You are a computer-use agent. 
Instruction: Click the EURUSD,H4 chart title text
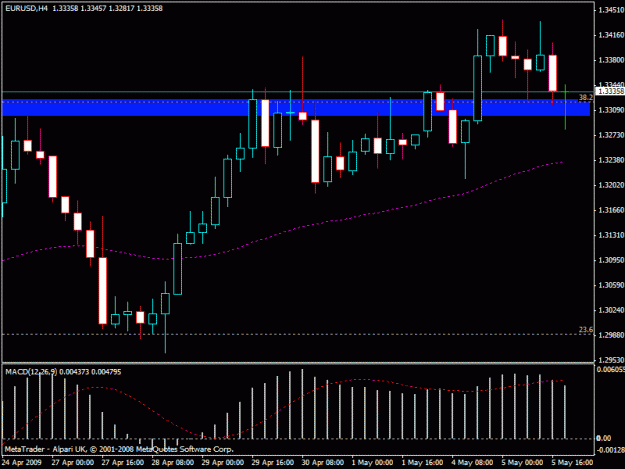click(x=26, y=8)
